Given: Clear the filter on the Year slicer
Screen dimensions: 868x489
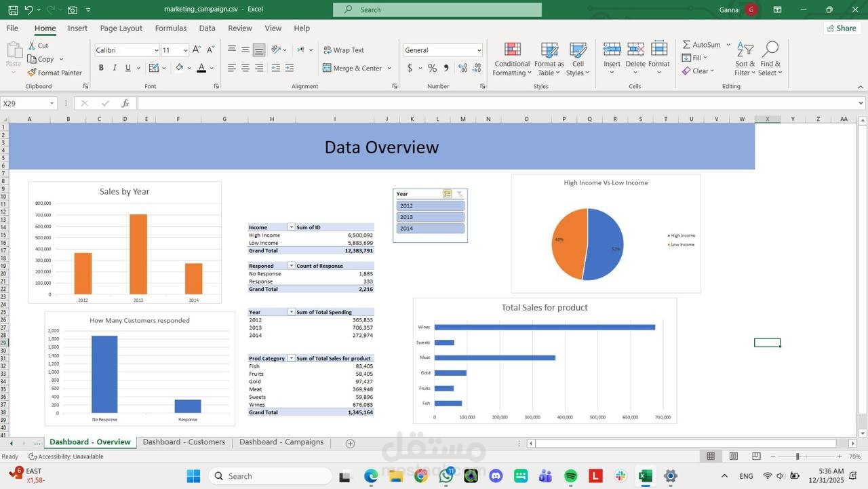Looking at the screenshot, I should point(458,193).
